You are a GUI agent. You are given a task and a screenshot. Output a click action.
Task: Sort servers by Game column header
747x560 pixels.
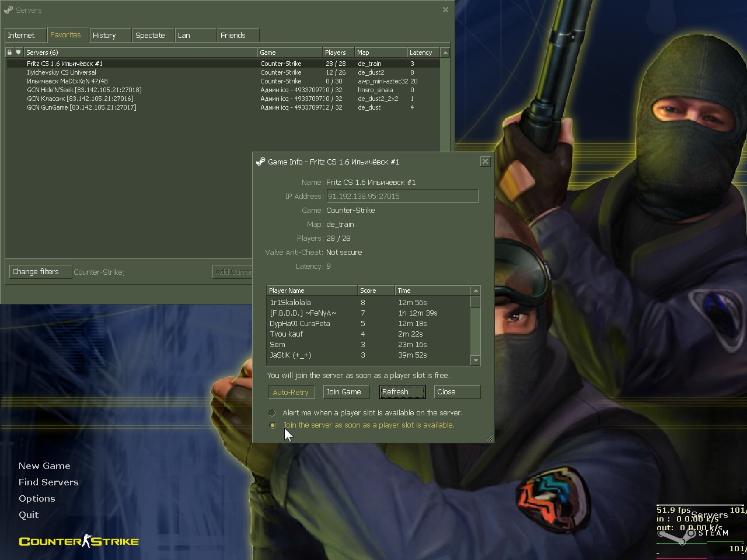[290, 52]
